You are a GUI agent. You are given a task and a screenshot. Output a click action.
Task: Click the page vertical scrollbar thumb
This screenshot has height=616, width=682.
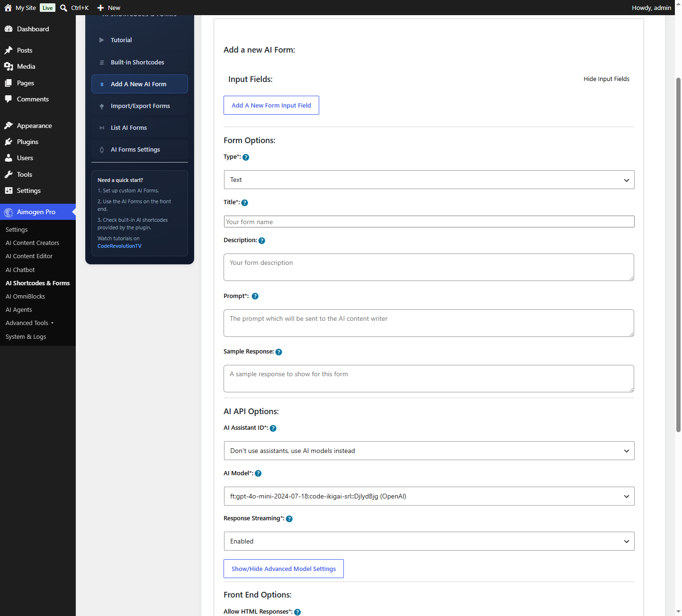678,255
